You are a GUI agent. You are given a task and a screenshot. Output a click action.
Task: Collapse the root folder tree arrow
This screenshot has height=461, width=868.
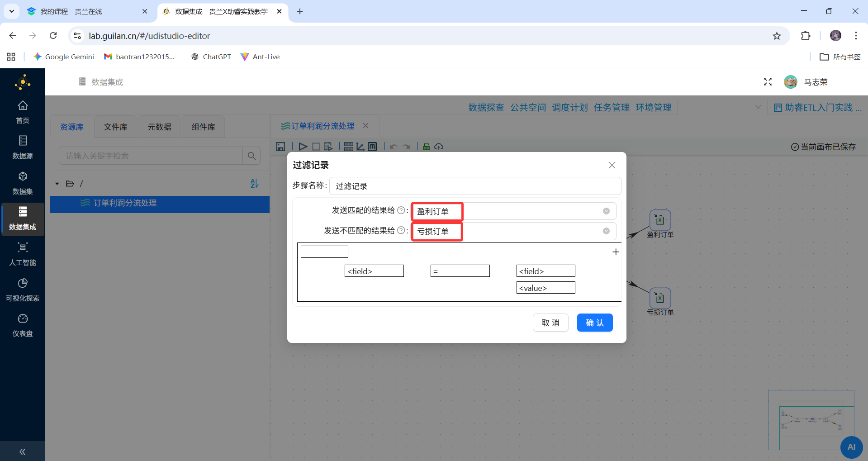[57, 184]
